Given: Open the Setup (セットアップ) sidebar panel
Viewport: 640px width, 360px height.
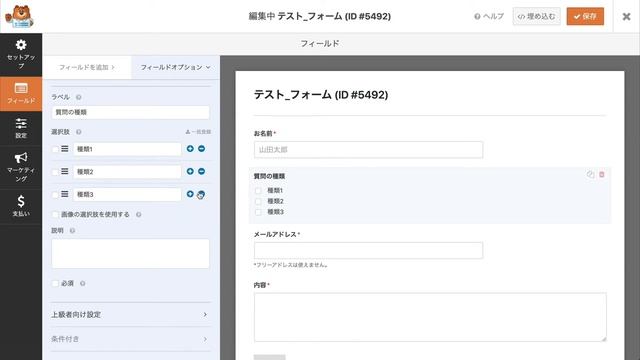Looking at the screenshot, I should click(21, 54).
